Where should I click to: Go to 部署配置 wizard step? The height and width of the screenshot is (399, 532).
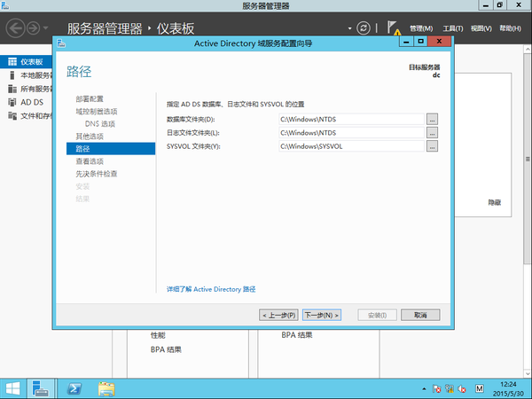coord(90,99)
